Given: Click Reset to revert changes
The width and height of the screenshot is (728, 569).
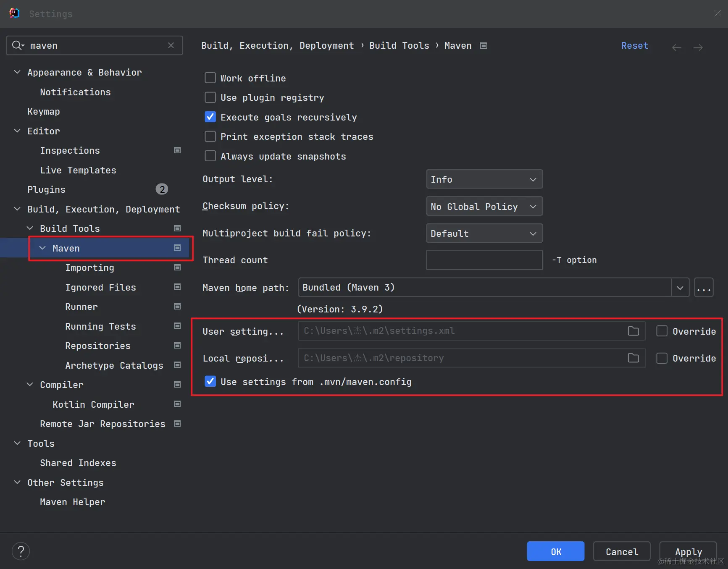Looking at the screenshot, I should [635, 45].
